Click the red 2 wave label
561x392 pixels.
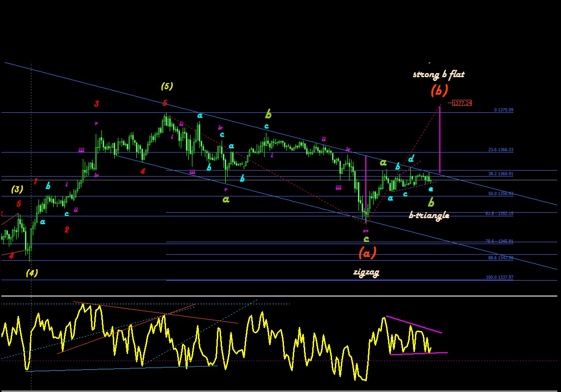click(67, 230)
